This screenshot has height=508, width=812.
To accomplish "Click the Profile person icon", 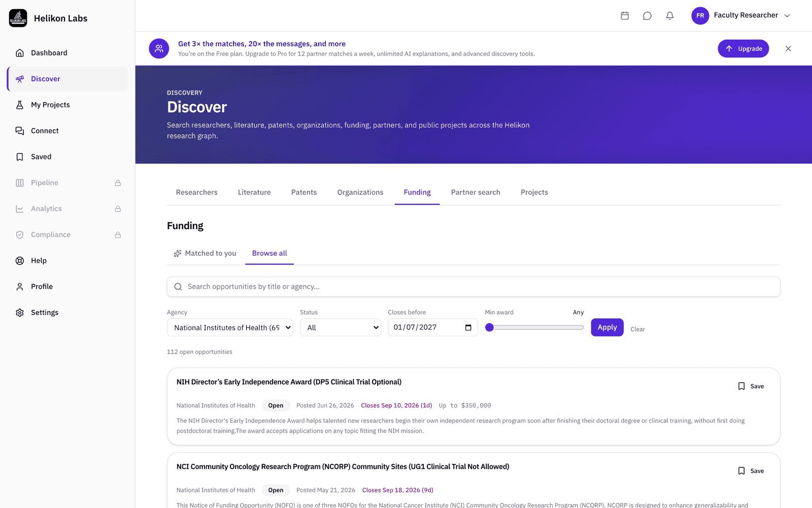I will (x=20, y=287).
